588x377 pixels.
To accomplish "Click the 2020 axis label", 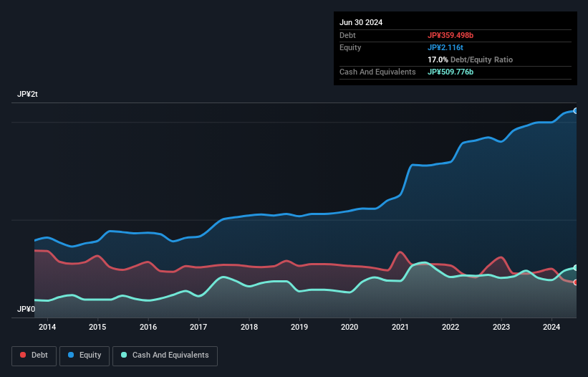I will [x=350, y=327].
